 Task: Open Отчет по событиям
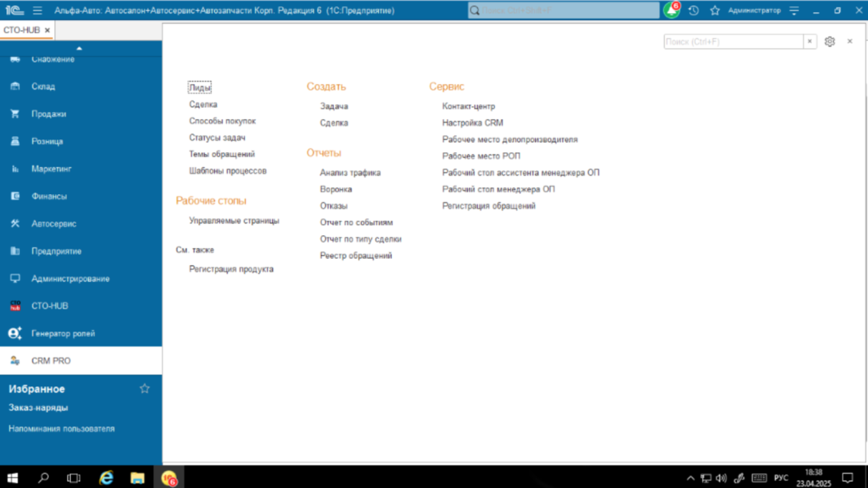pyautogui.click(x=356, y=223)
